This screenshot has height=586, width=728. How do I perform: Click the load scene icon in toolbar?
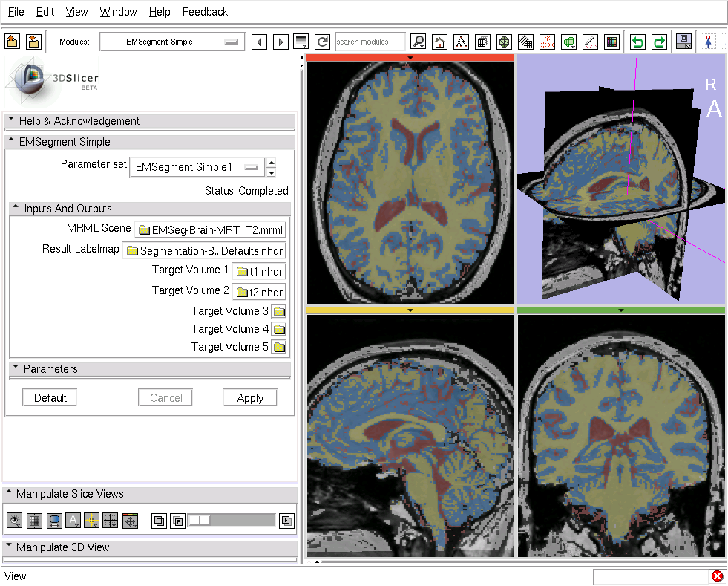(12, 42)
